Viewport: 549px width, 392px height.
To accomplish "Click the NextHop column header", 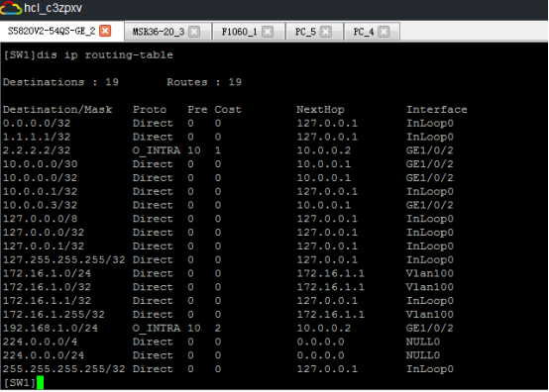I will (320, 110).
